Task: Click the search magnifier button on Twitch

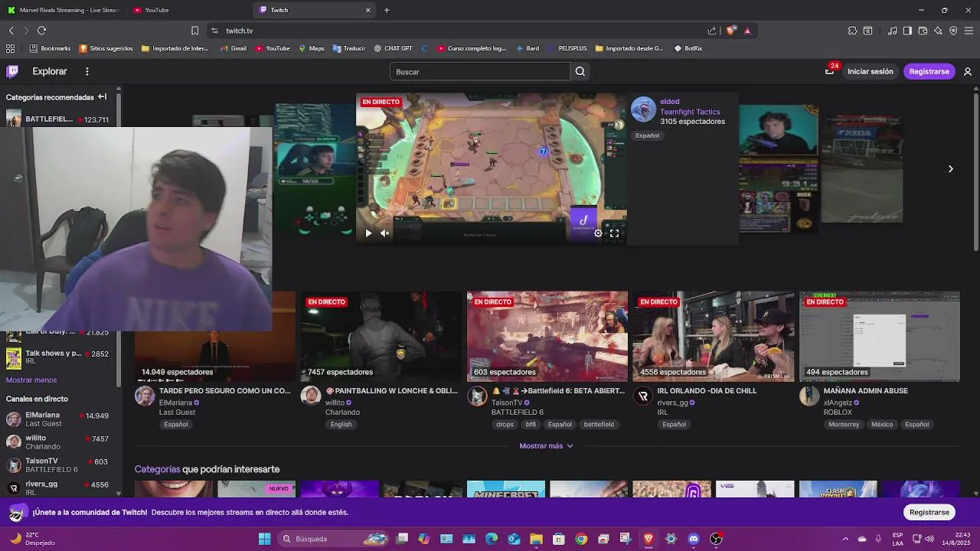Action: point(580,71)
